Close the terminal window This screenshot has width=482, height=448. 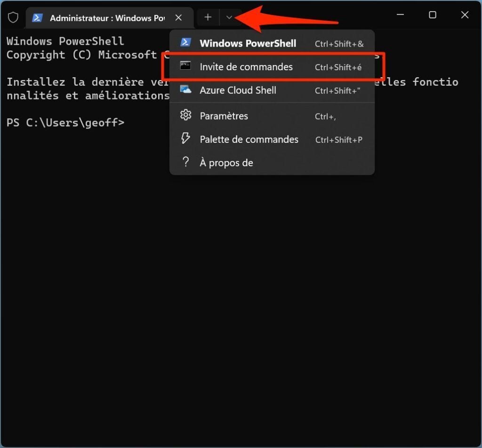[465, 15]
